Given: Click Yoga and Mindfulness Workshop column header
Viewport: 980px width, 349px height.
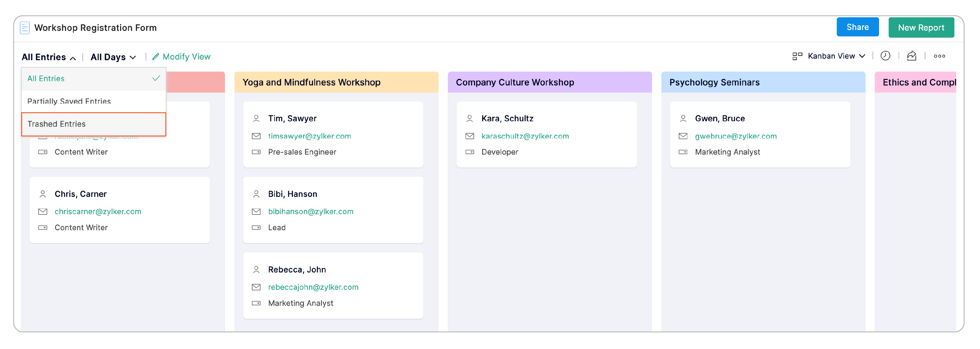Looking at the screenshot, I should tap(336, 82).
